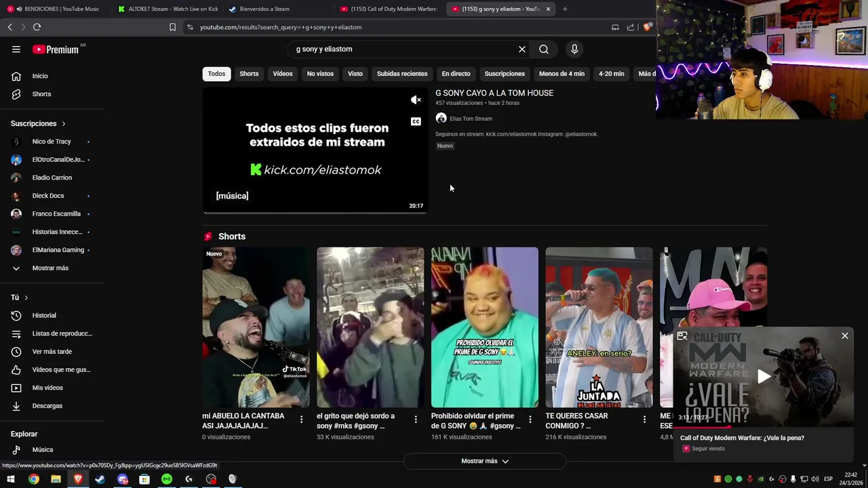Reload the page with the refresh icon
The width and height of the screenshot is (868, 488).
pos(37,27)
